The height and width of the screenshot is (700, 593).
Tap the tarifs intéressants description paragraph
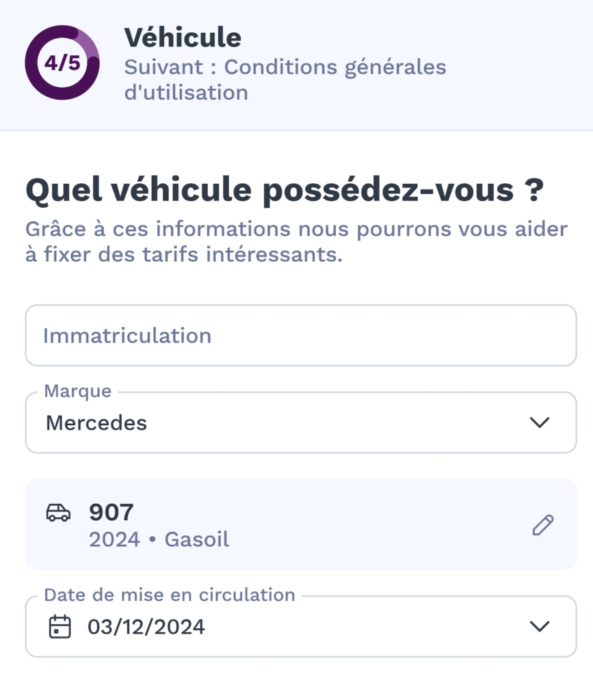[296, 243]
